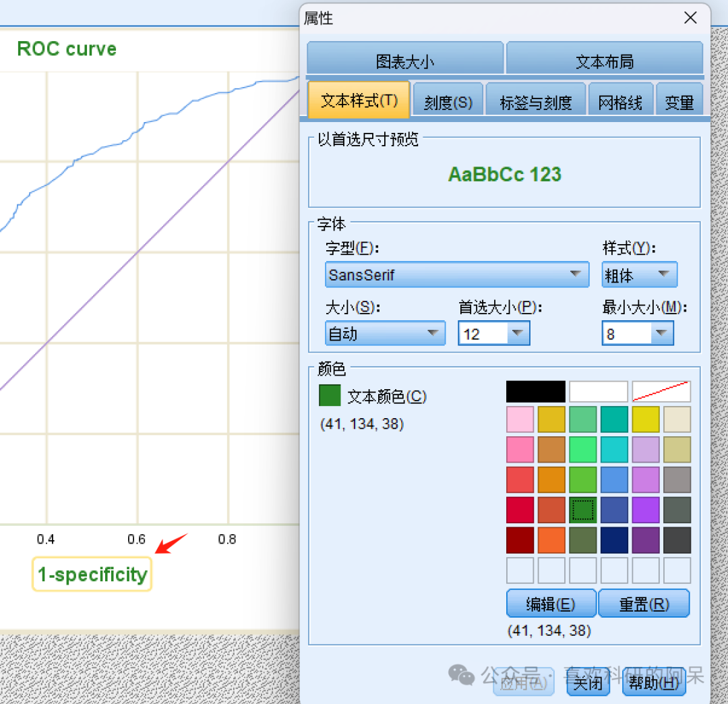
Task: Pick the teal swatch in first palette row
Action: click(614, 419)
